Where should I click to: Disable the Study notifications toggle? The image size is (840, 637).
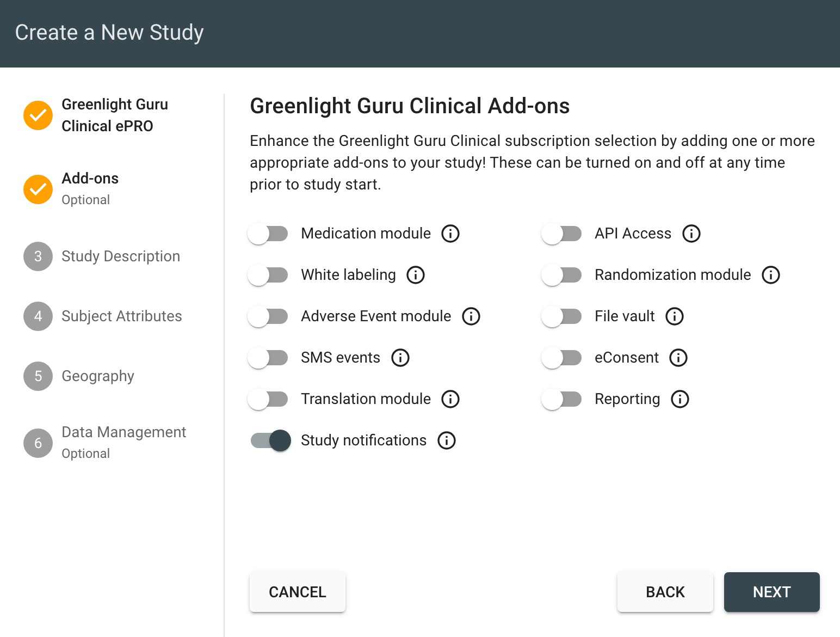[x=270, y=440]
